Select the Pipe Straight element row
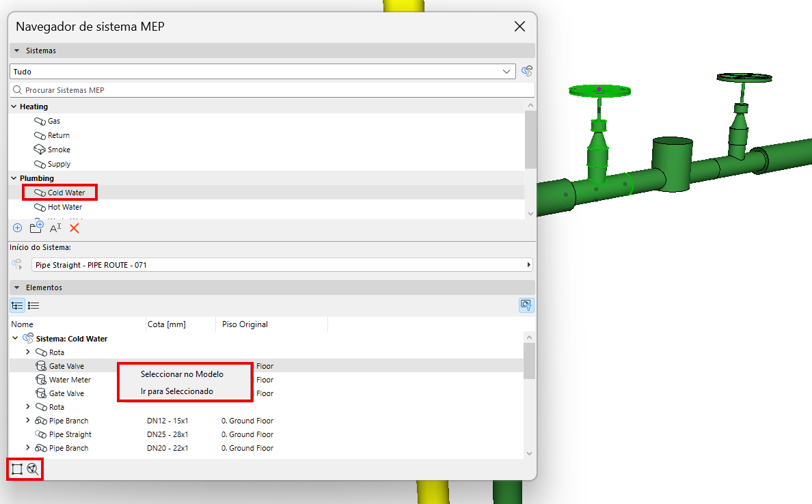 (x=266, y=434)
